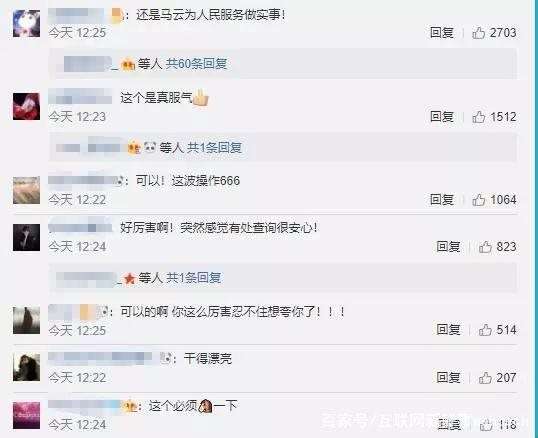Screen dimensions: 538x438
Task: Click thumbs-up icon next to 1512
Action: pos(479,117)
